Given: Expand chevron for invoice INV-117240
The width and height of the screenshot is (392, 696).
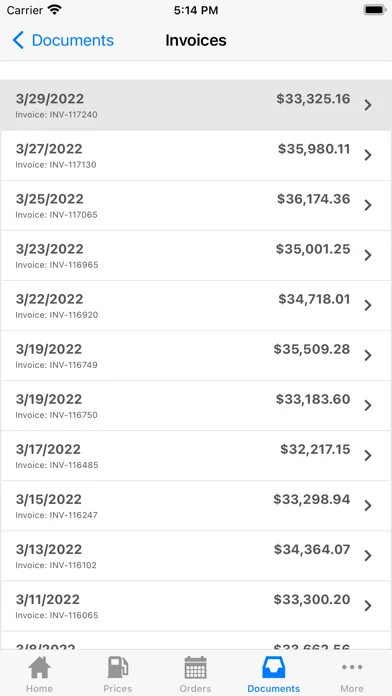Looking at the screenshot, I should tap(368, 105).
